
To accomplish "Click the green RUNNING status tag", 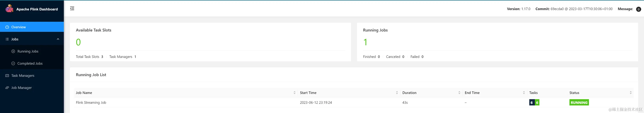I will point(579,103).
